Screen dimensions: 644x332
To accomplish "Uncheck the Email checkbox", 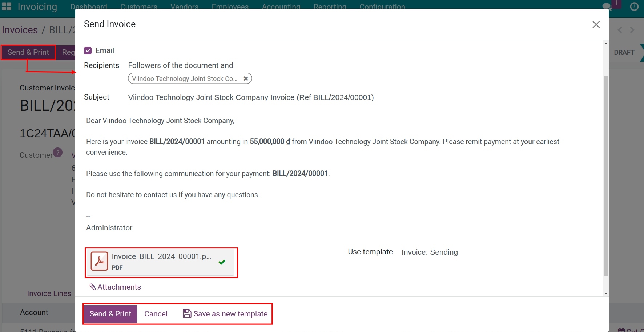I will 88,50.
